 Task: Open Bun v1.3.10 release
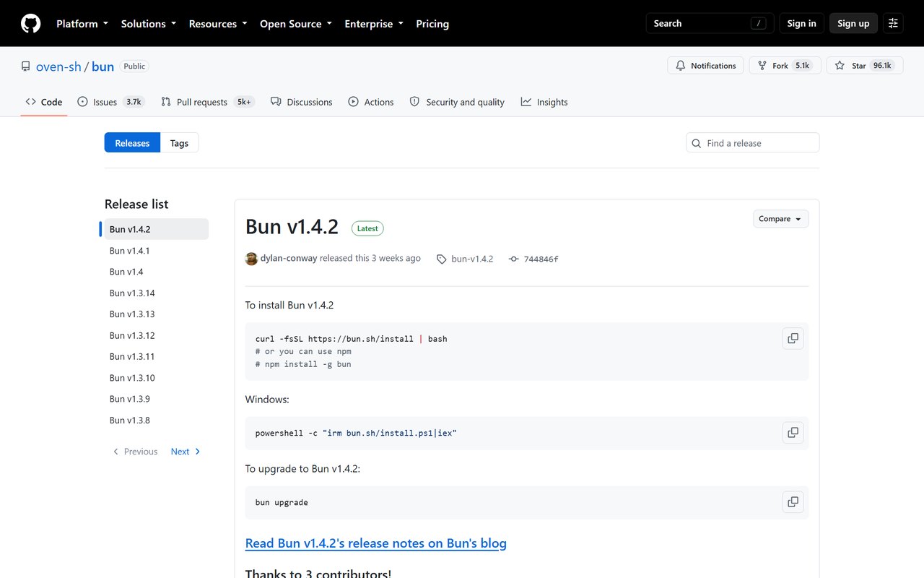click(157, 378)
